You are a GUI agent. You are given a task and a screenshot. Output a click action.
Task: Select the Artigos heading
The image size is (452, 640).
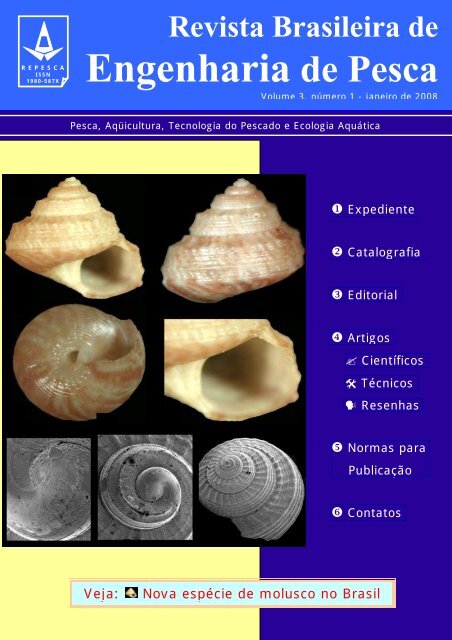pyautogui.click(x=369, y=338)
